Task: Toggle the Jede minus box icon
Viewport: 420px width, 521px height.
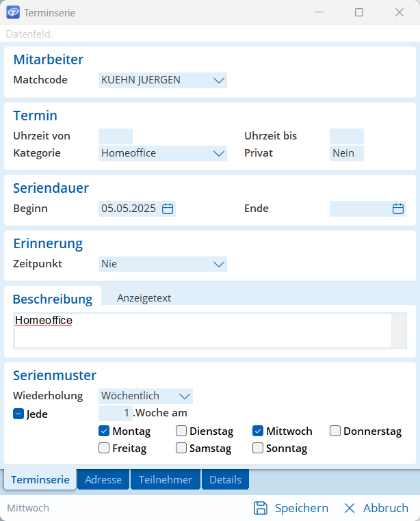Action: pos(18,414)
